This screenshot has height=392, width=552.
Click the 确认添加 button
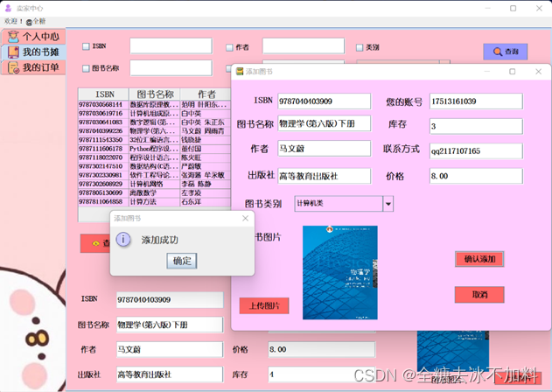click(x=479, y=259)
